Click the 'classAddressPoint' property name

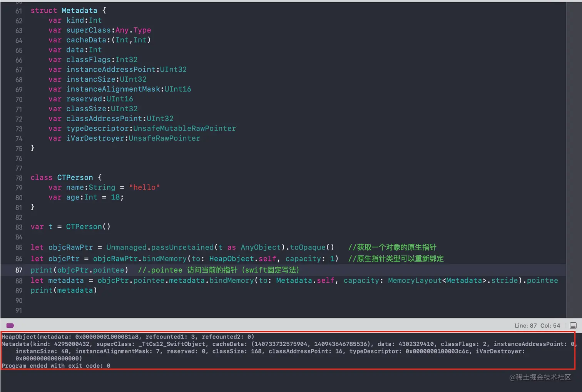104,119
